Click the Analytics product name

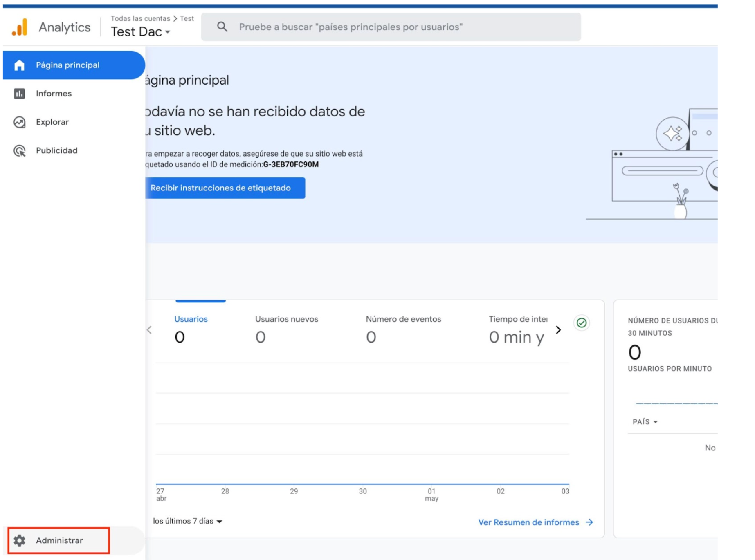click(65, 27)
